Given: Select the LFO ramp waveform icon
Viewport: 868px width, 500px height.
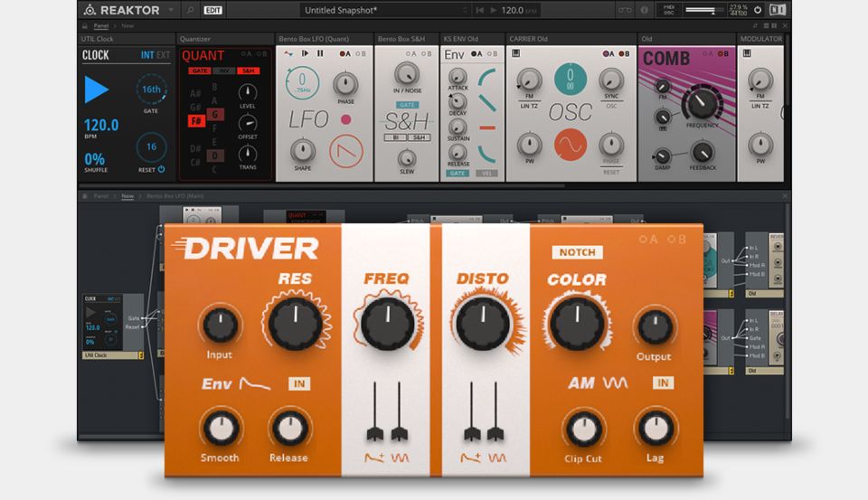Looking at the screenshot, I should pyautogui.click(x=344, y=150).
